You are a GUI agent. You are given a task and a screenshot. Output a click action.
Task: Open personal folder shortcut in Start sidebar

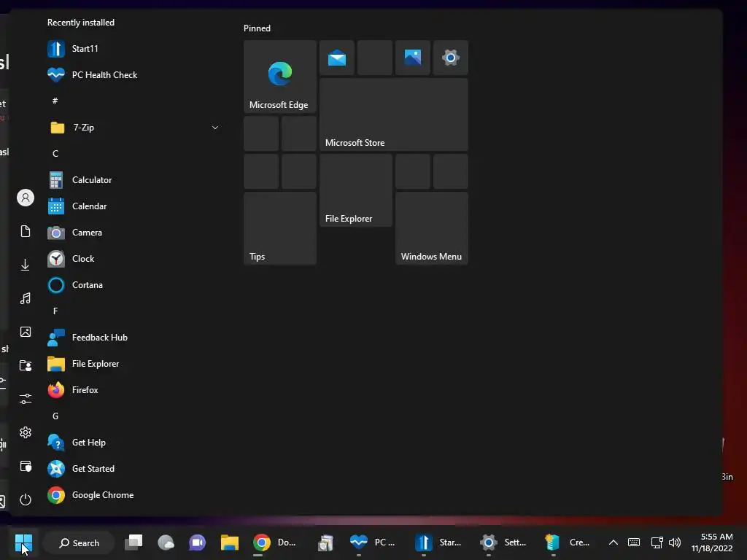26,365
